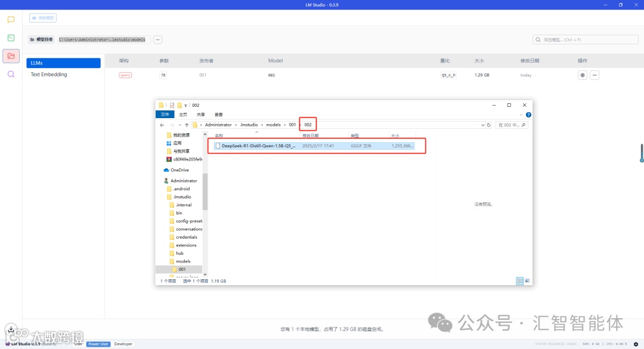Select the Text Embedding category

pyautogui.click(x=49, y=75)
